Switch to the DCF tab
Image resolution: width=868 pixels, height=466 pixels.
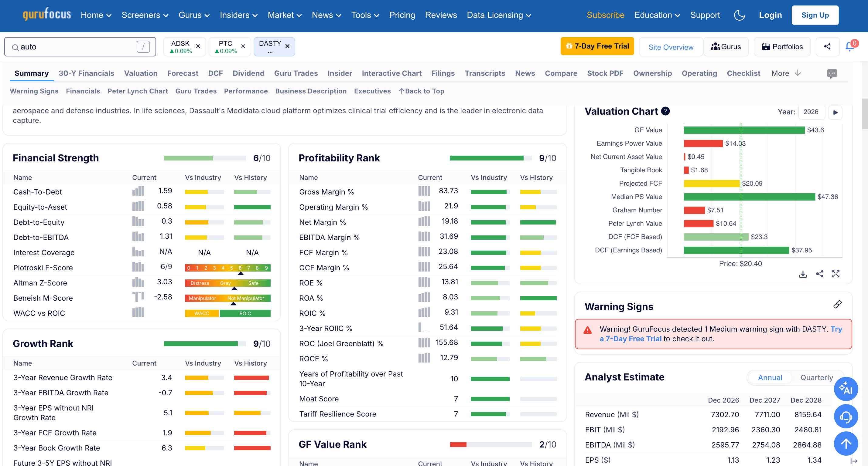[215, 73]
